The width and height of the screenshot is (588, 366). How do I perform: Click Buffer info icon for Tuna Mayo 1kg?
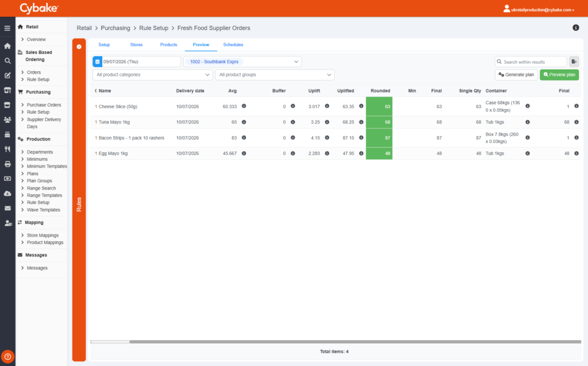click(x=293, y=122)
